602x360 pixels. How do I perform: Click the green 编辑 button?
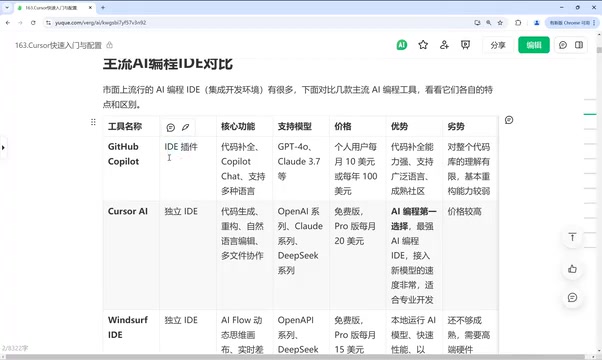coord(534,45)
